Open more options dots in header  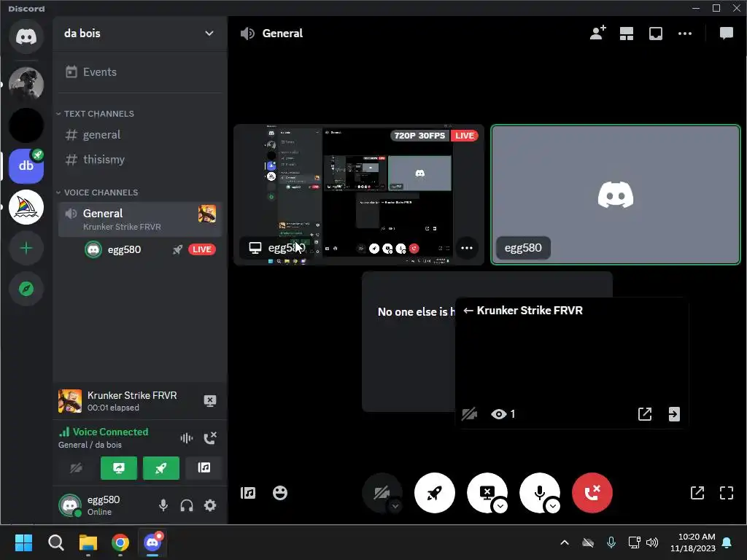pyautogui.click(x=684, y=34)
